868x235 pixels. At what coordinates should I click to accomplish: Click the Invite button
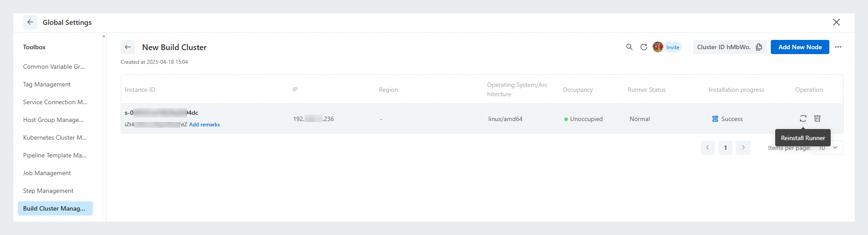point(673,47)
